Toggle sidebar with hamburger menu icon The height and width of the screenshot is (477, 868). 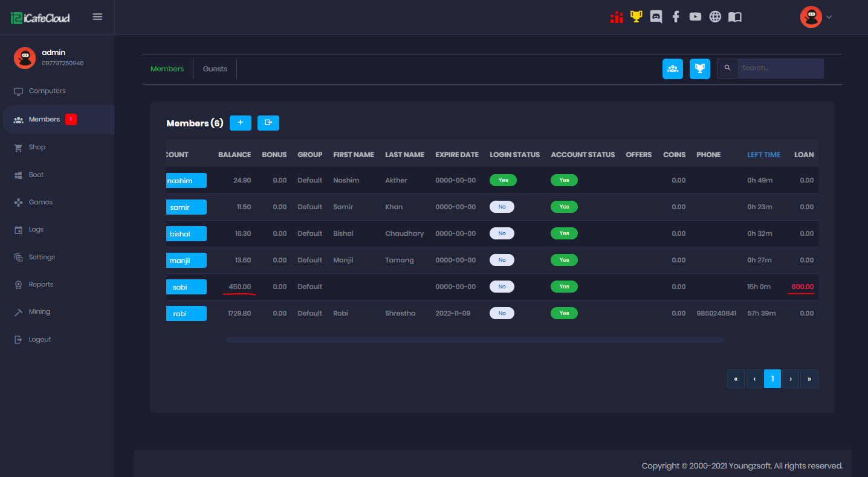[97, 17]
